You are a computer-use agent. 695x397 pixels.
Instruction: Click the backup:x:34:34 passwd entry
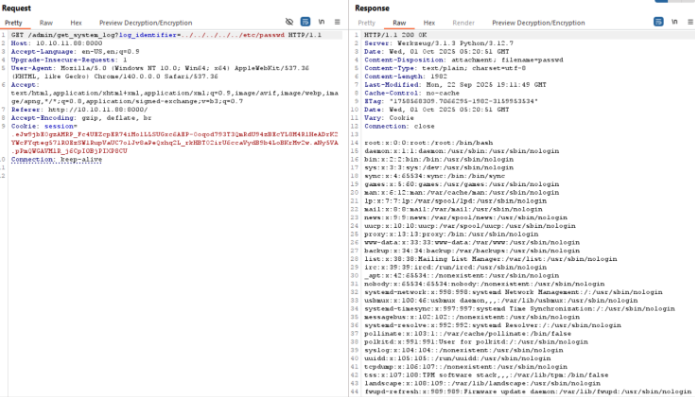point(472,250)
